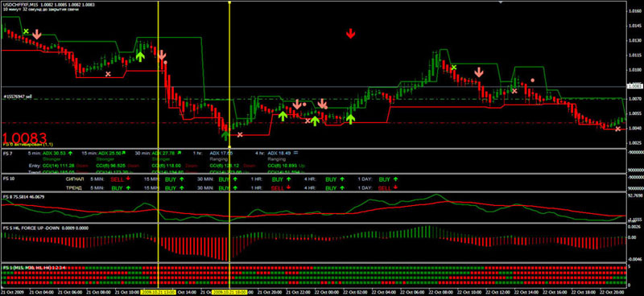
Task: Click the red arrow beside 1 HR SELL
Action: (x=288, y=187)
